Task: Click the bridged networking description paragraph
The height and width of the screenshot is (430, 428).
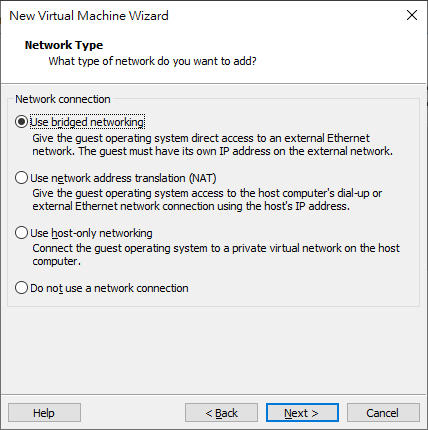Action: pos(213,145)
